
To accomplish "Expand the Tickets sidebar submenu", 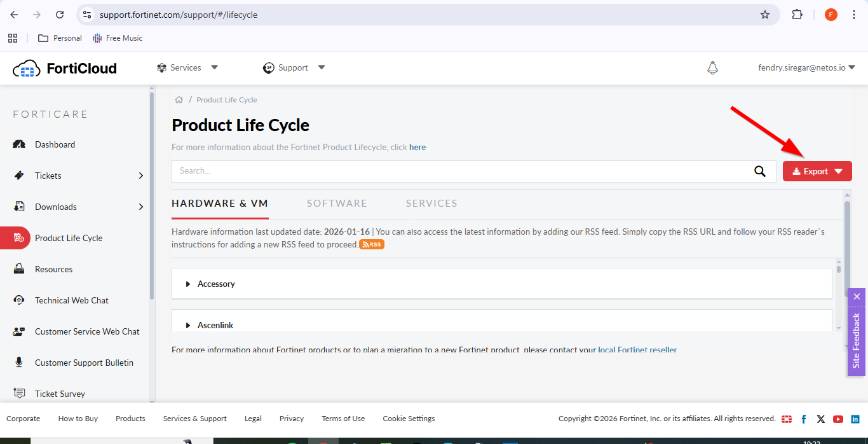I will coord(140,176).
